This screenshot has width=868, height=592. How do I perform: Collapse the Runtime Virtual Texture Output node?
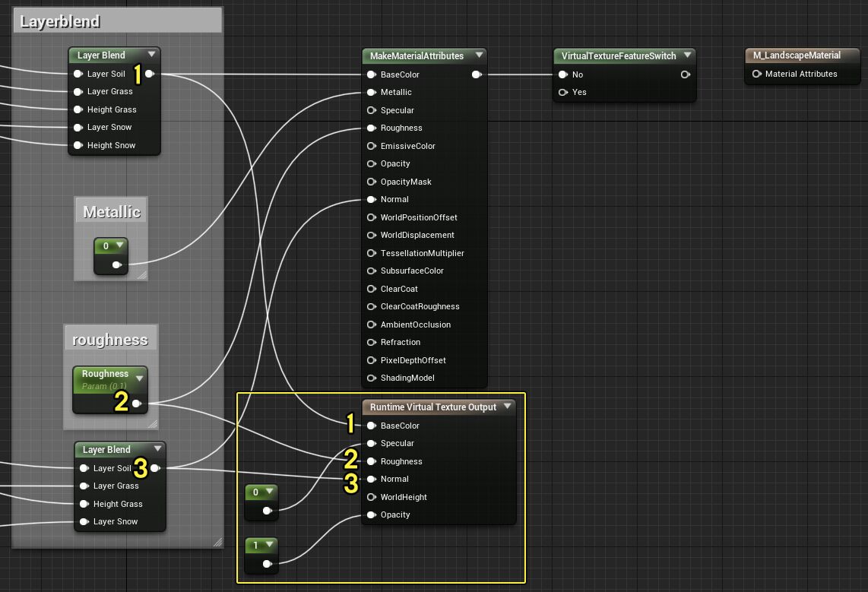click(x=508, y=407)
